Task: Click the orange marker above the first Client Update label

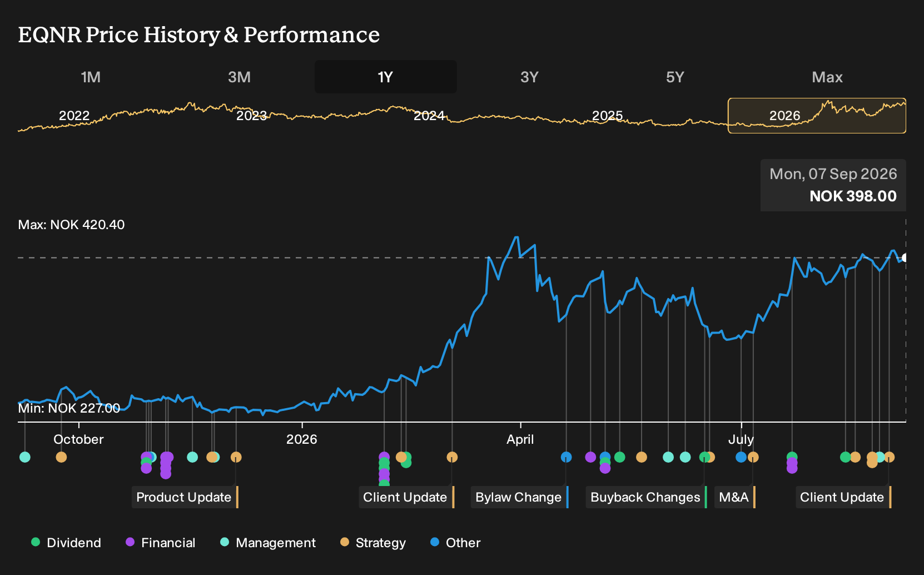Action: [452, 457]
